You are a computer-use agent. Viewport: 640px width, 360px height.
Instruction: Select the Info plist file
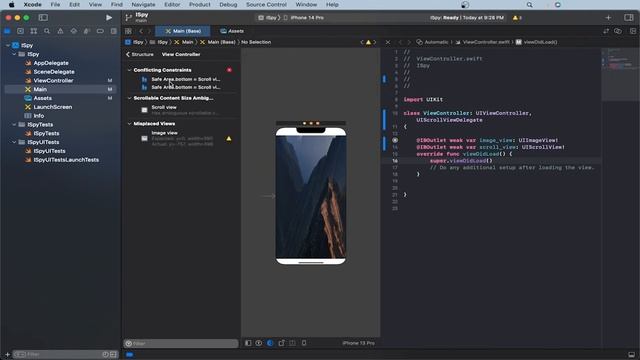pos(39,116)
